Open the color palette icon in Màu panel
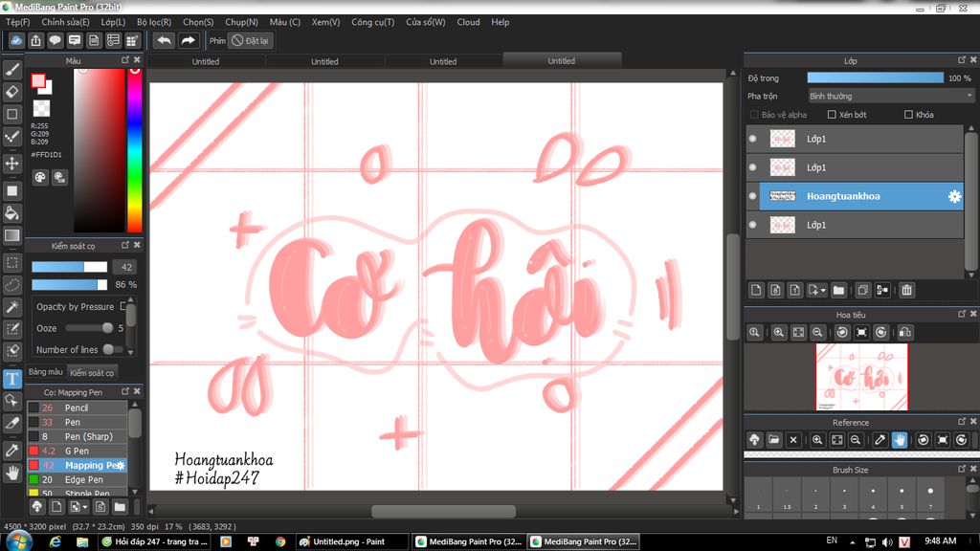The height and width of the screenshot is (551, 980). pos(40,177)
